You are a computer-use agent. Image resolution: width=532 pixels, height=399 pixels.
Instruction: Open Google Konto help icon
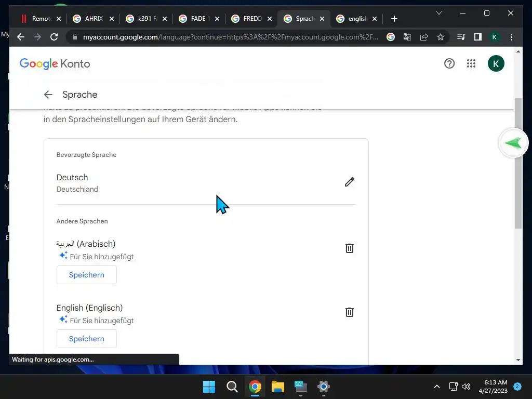(x=449, y=63)
